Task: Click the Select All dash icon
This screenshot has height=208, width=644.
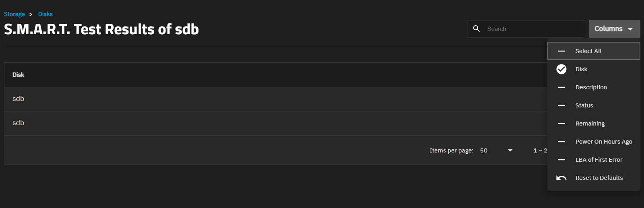Action: click(x=561, y=51)
